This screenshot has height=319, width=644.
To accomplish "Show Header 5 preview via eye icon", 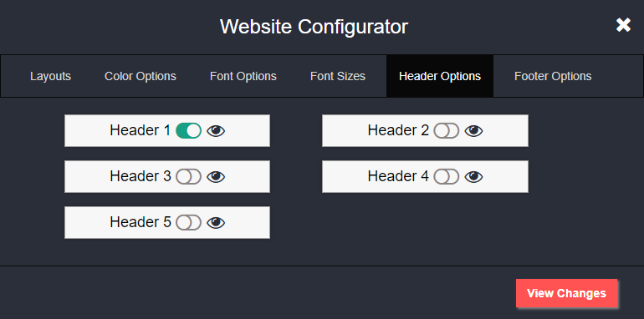I will coord(216,223).
